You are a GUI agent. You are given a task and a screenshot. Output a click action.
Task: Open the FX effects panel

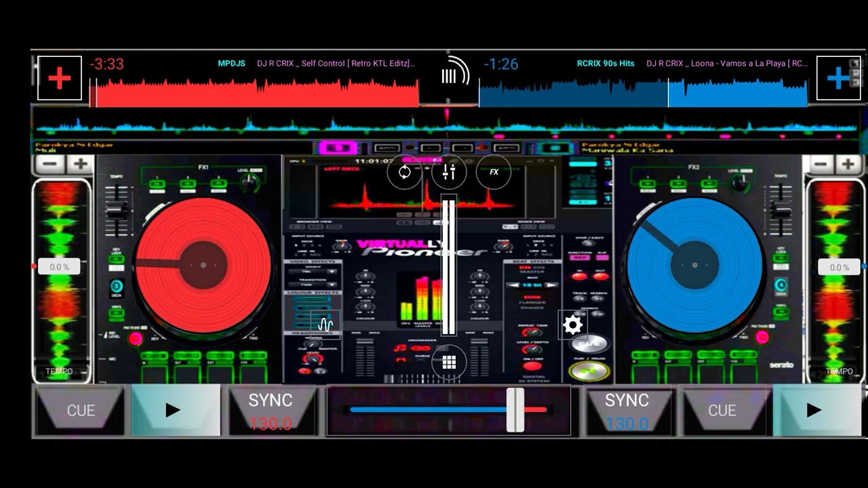pos(494,172)
